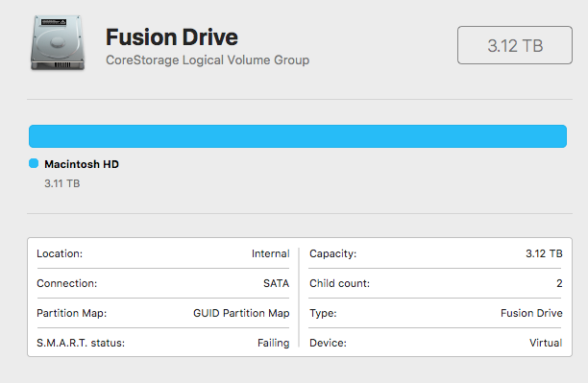588x383 pixels.
Task: Click the Child count label
Action: point(339,283)
